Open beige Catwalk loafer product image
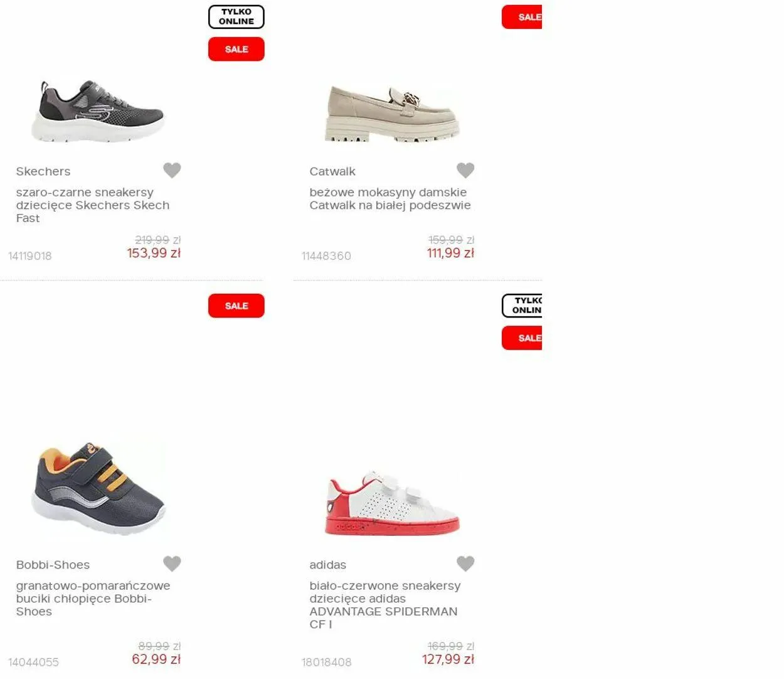The height and width of the screenshot is (679, 784). [393, 114]
